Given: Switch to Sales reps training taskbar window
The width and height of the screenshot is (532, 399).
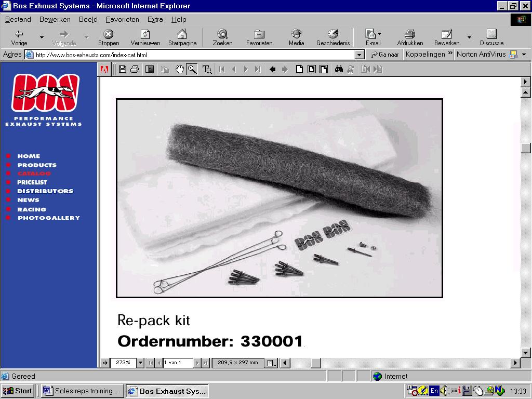Looking at the screenshot, I should click(x=83, y=391).
